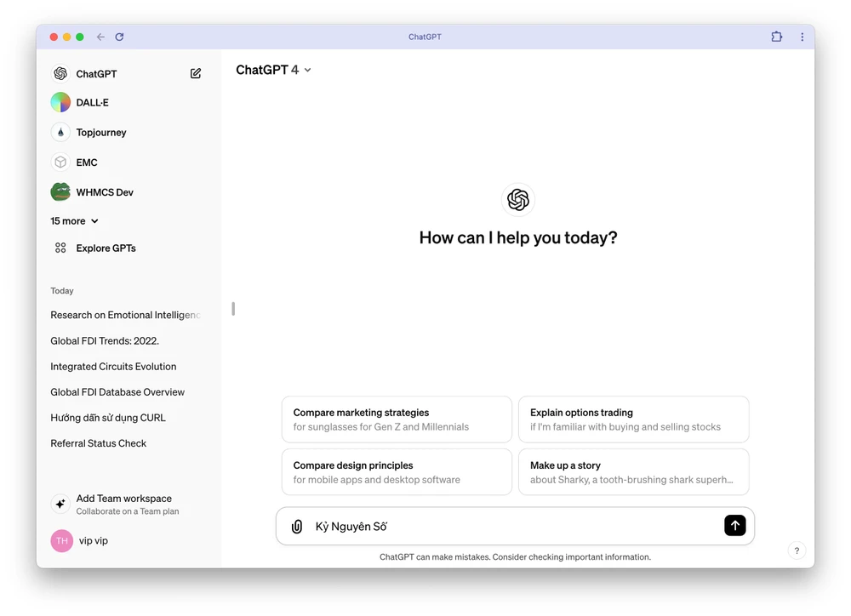Open the browser extensions puzzle icon
Screen dimensions: 851x616
[x=776, y=37]
